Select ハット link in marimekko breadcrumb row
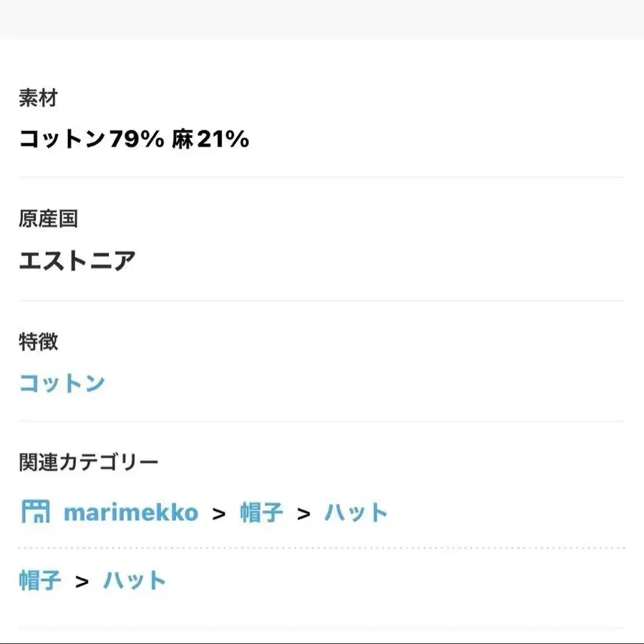This screenshot has height=644, width=644. 356,512
